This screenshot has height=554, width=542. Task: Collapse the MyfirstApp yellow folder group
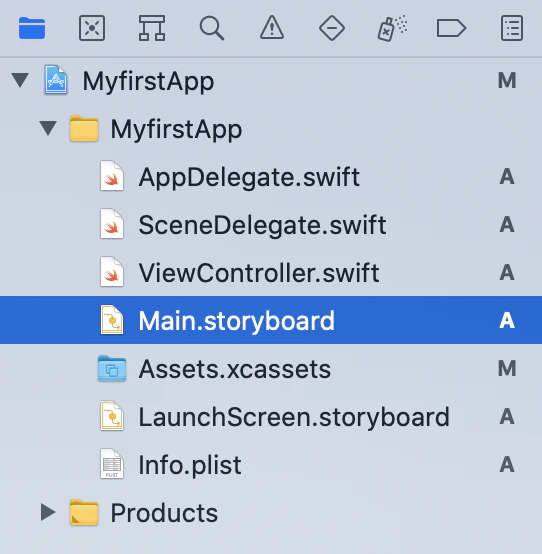click(48, 128)
